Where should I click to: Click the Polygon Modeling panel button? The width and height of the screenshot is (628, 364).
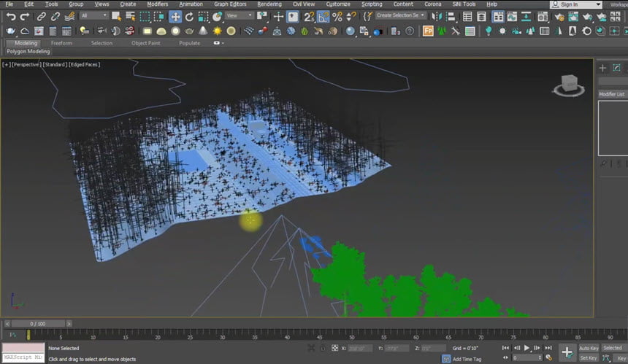pos(28,52)
